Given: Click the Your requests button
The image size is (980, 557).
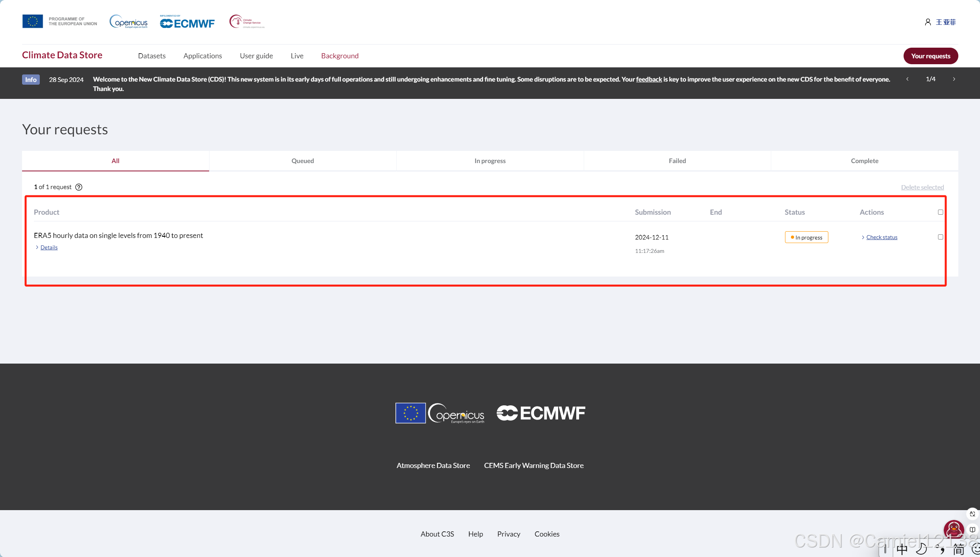Looking at the screenshot, I should (x=930, y=56).
